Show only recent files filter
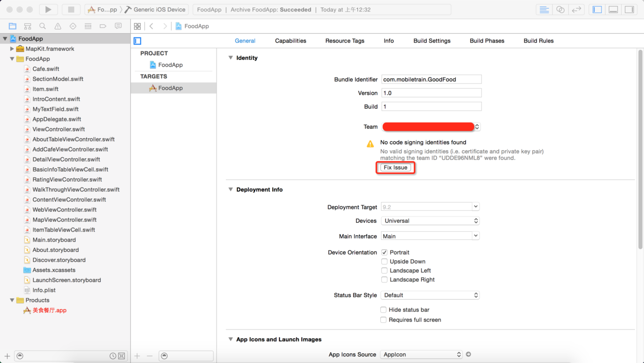644x363 pixels. coord(113,356)
